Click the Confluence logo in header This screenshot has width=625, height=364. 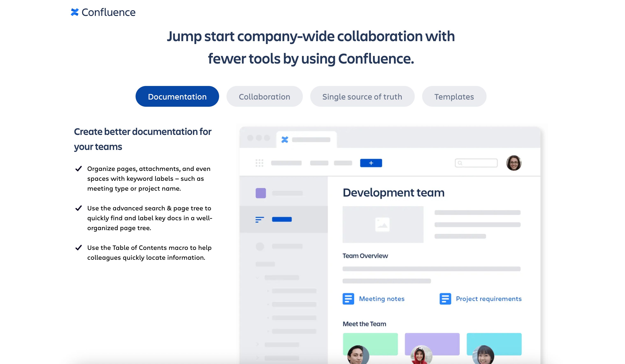(103, 12)
